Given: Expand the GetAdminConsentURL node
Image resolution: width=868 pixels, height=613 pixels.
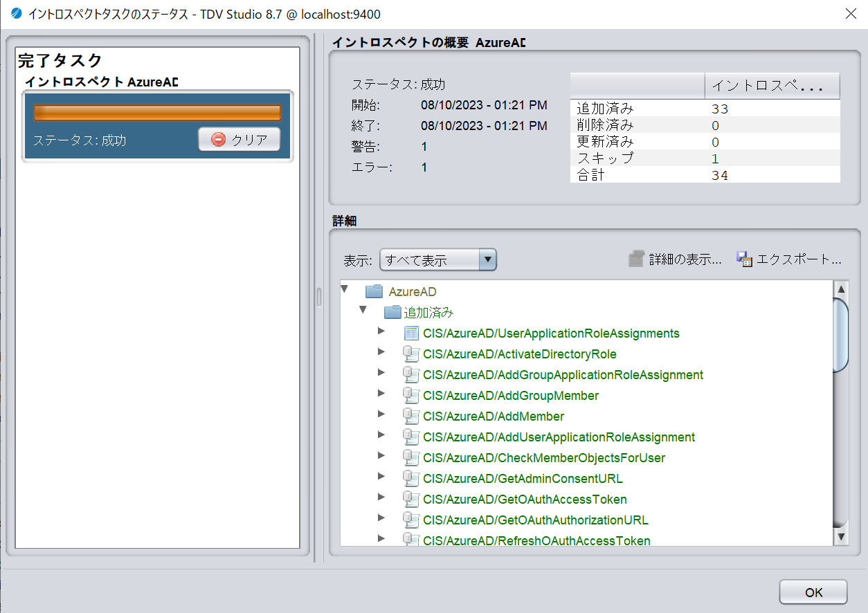Looking at the screenshot, I should (381, 476).
